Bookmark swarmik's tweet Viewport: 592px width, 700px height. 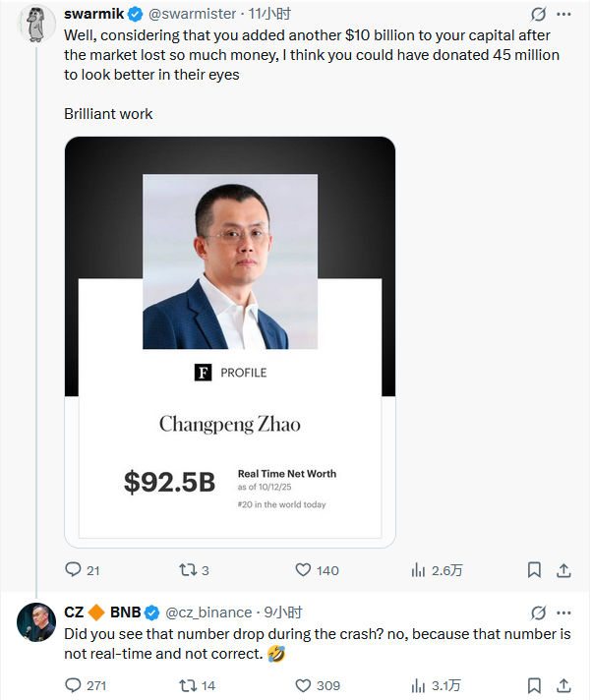(534, 569)
